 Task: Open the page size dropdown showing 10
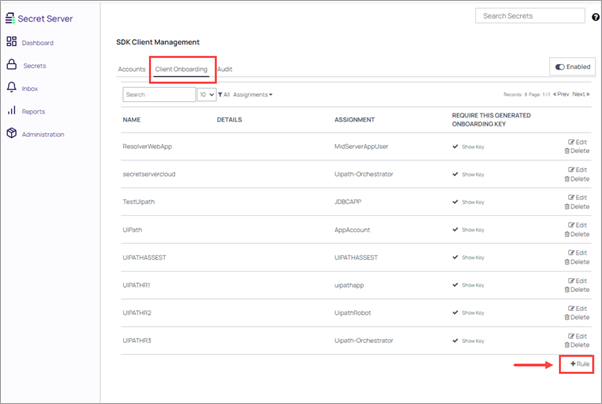[207, 94]
